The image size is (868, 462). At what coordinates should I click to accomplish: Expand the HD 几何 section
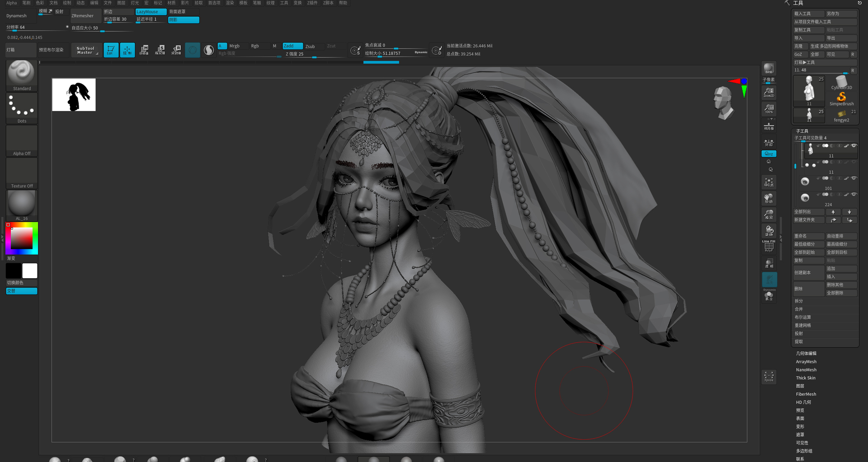click(803, 402)
